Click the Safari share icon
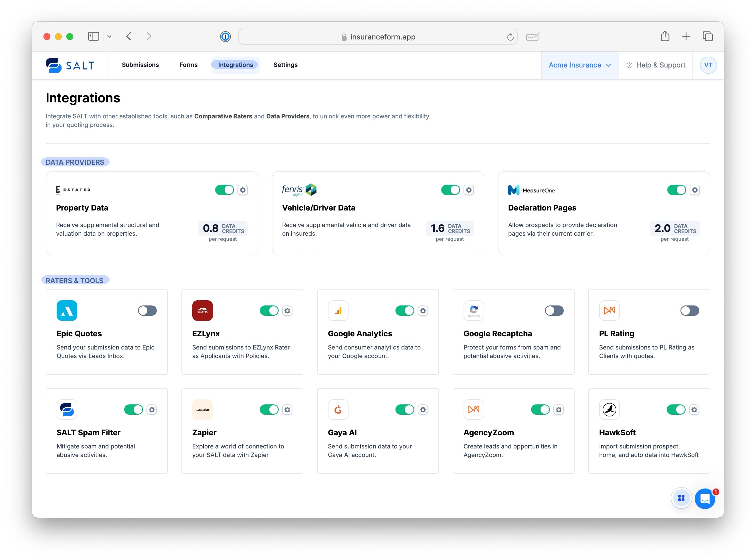 click(665, 36)
